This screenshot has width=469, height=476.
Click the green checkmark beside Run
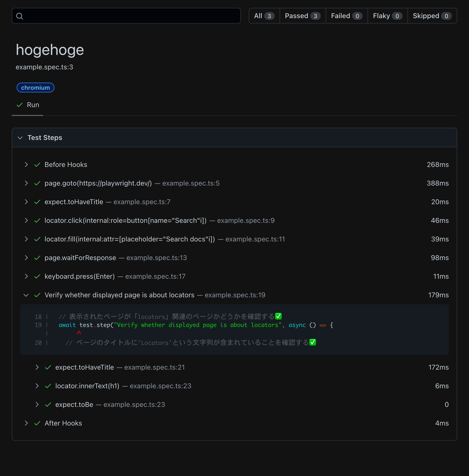click(19, 105)
